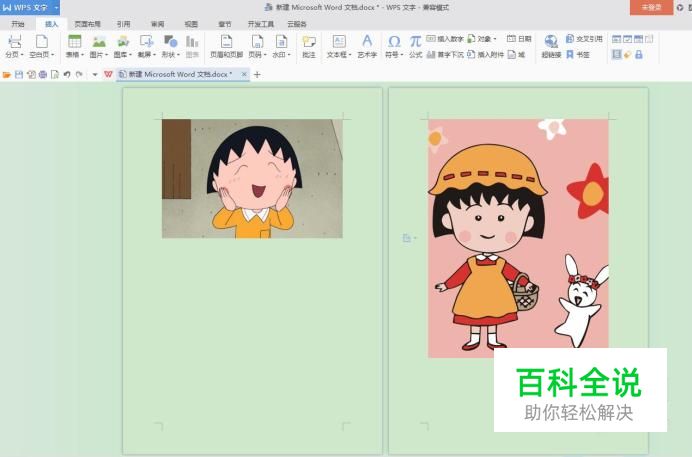
Task: Click the 空白页 blank page icon
Action: pyautogui.click(x=41, y=42)
